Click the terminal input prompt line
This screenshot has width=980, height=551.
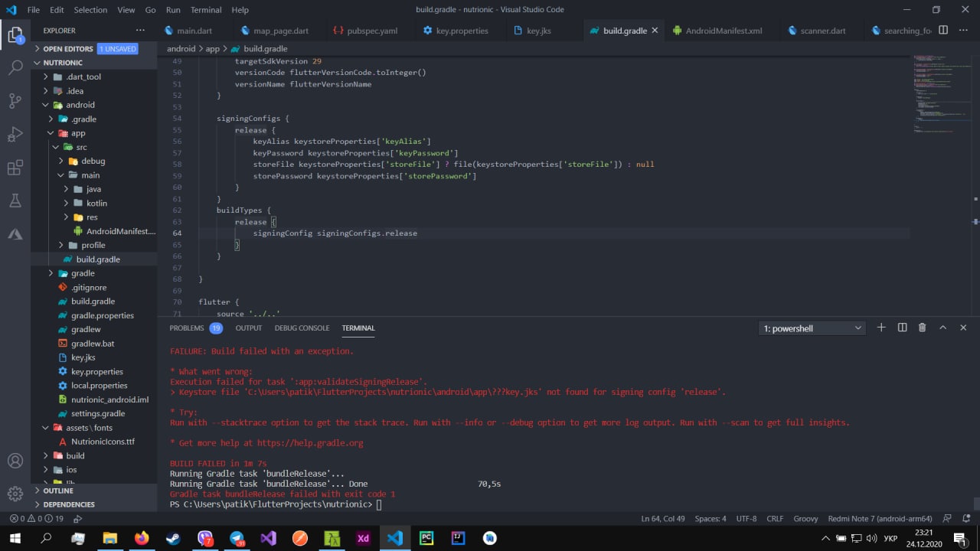pyautogui.click(x=276, y=505)
